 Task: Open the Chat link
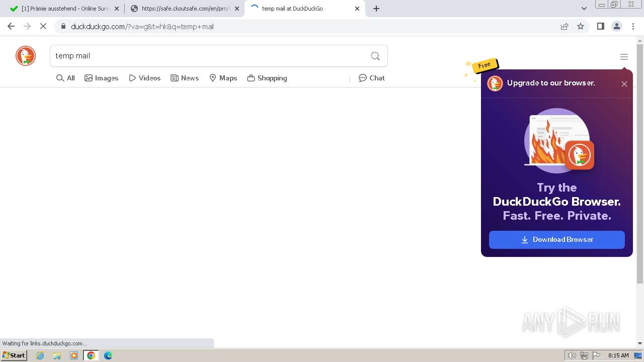click(371, 78)
